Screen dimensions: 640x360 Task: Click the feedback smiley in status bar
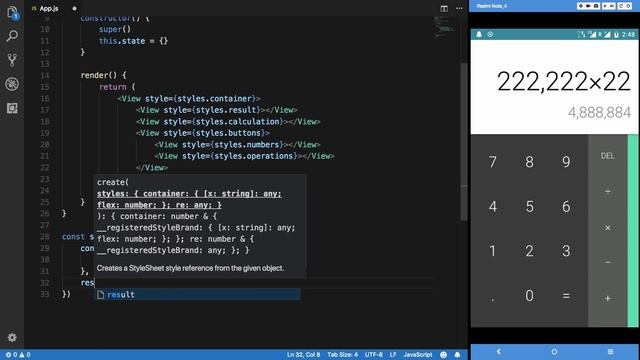pyautogui.click(x=444, y=355)
